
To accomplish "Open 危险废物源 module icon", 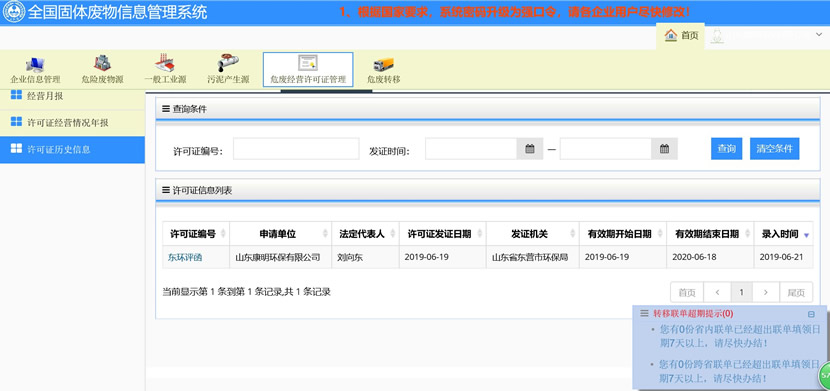I will (x=103, y=63).
